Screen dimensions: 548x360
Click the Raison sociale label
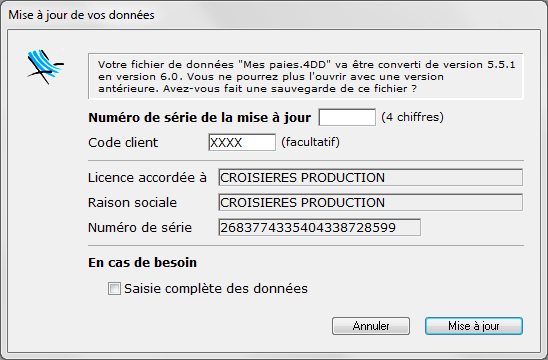[x=132, y=203]
